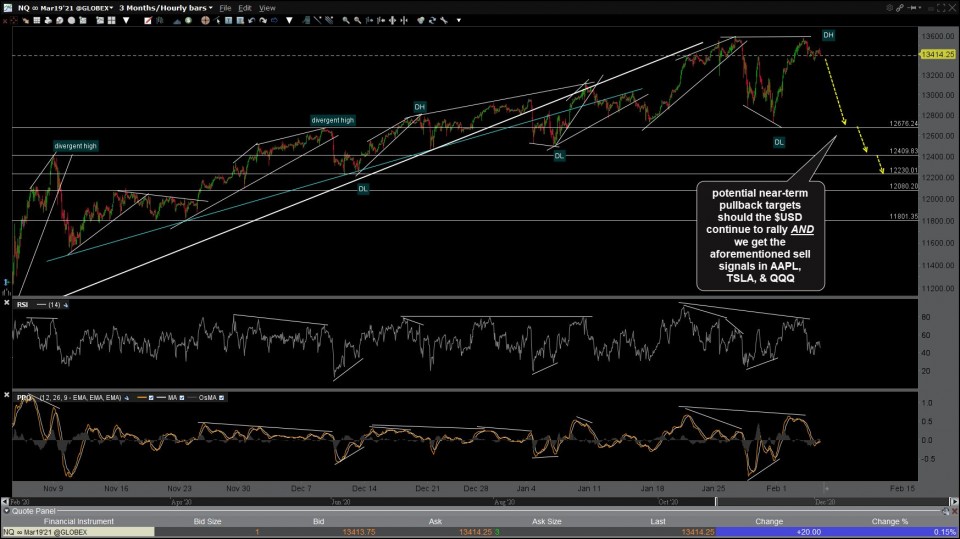Open RSI (14) settings arrow
Image resolution: width=960 pixels, height=539 pixels.
[66, 304]
